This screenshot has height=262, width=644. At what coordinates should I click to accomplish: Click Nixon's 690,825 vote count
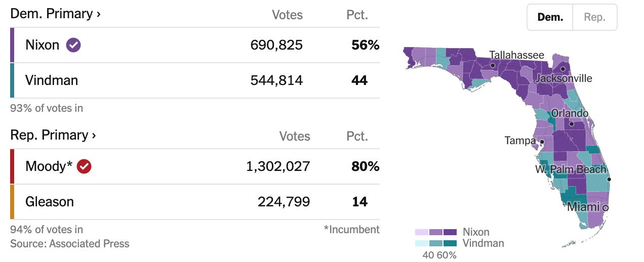pyautogui.click(x=276, y=45)
